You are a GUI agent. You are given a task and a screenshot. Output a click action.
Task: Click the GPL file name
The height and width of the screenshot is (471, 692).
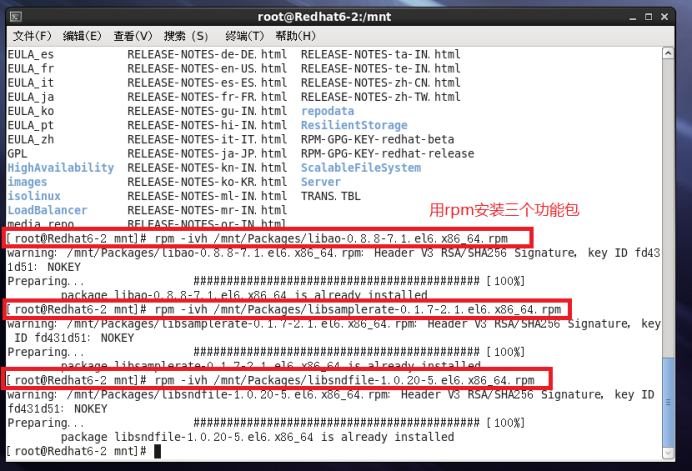tap(17, 154)
